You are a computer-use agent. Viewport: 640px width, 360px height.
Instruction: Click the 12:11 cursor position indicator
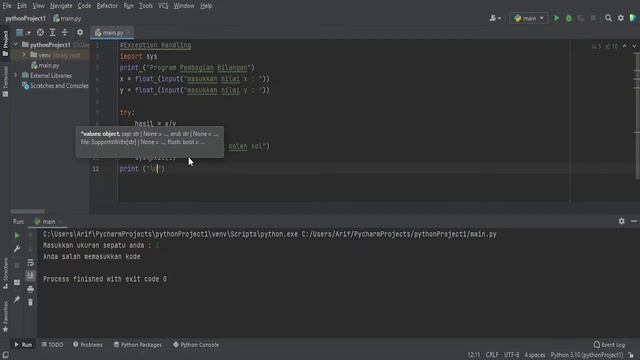(473, 355)
